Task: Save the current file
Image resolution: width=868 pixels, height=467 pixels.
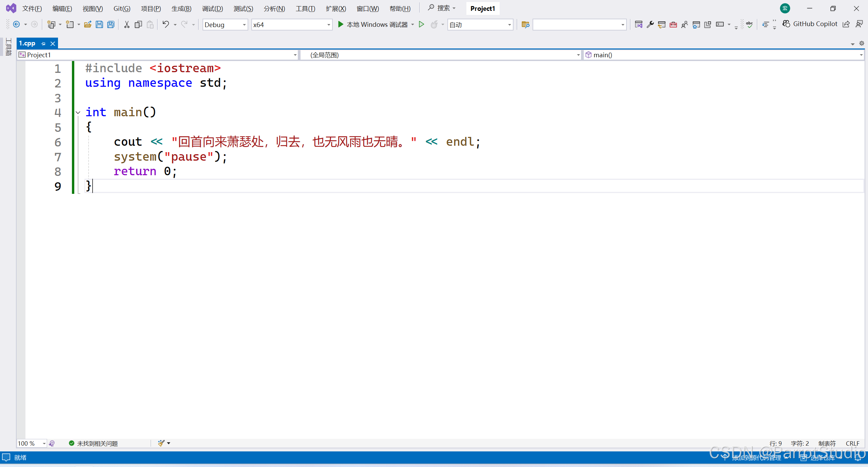Action: [x=99, y=24]
